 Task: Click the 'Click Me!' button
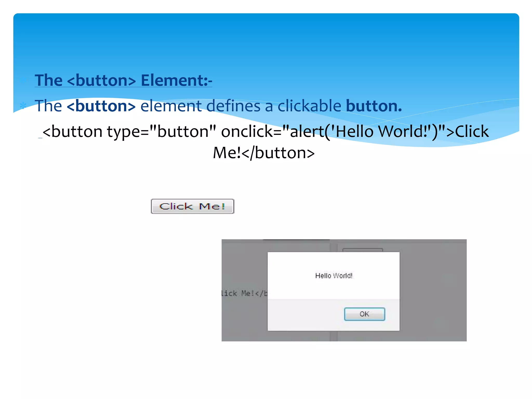pyautogui.click(x=192, y=206)
